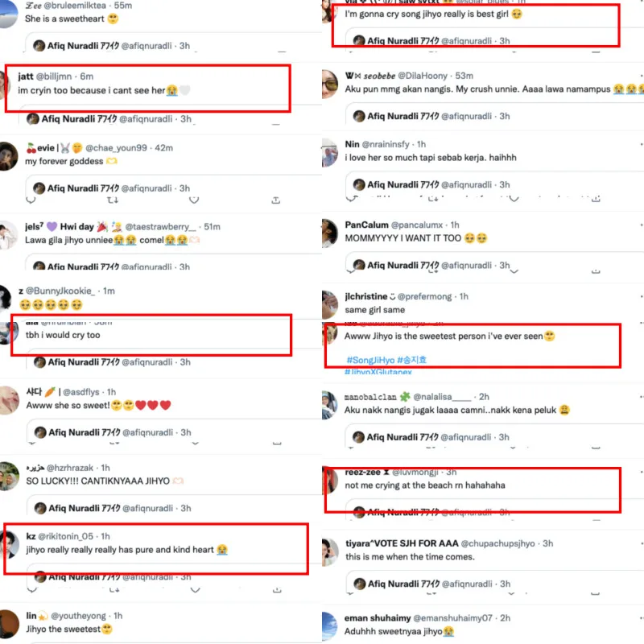Share Nin's "i love her so much" tweet
The width and height of the screenshot is (644, 644).
pos(596,199)
